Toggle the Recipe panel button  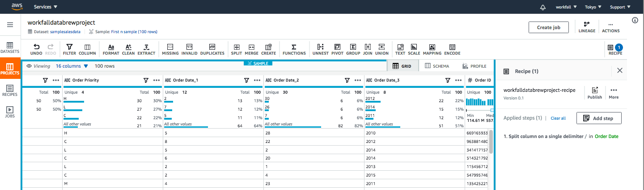click(615, 49)
